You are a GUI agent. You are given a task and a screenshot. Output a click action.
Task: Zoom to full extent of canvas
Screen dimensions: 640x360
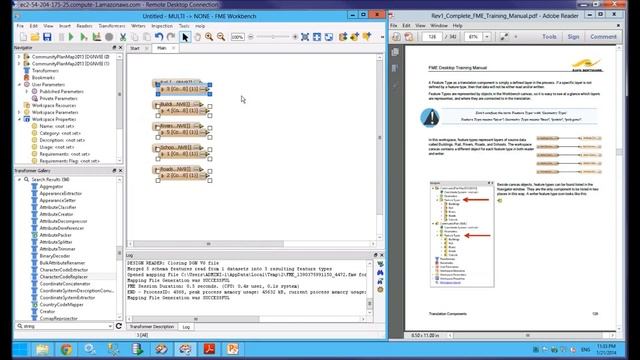click(305, 37)
